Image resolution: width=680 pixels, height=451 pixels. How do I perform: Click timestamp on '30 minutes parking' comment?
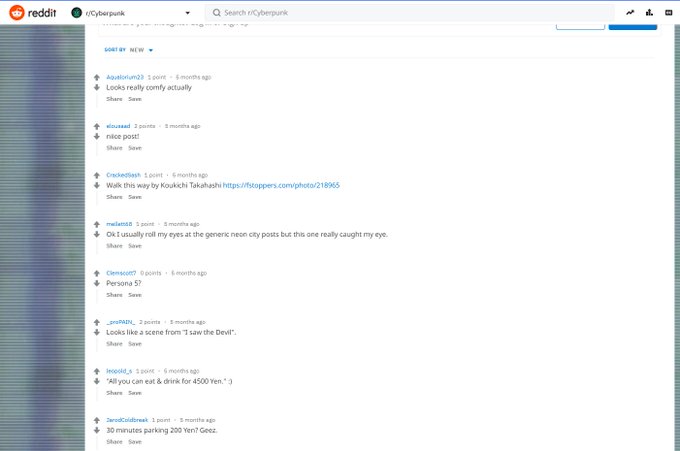pyautogui.click(x=198, y=420)
